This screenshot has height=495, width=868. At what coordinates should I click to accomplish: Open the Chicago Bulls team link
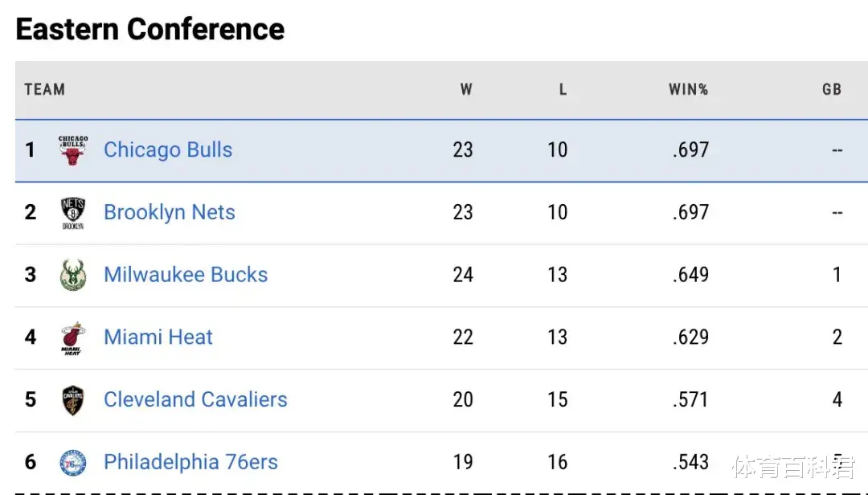coord(168,150)
